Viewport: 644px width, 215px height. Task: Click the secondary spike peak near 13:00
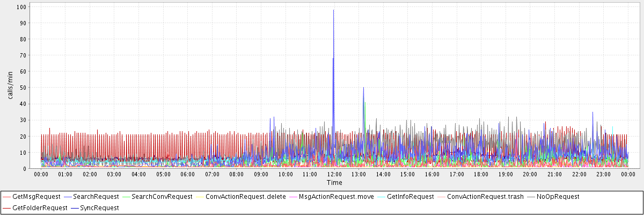coord(363,87)
